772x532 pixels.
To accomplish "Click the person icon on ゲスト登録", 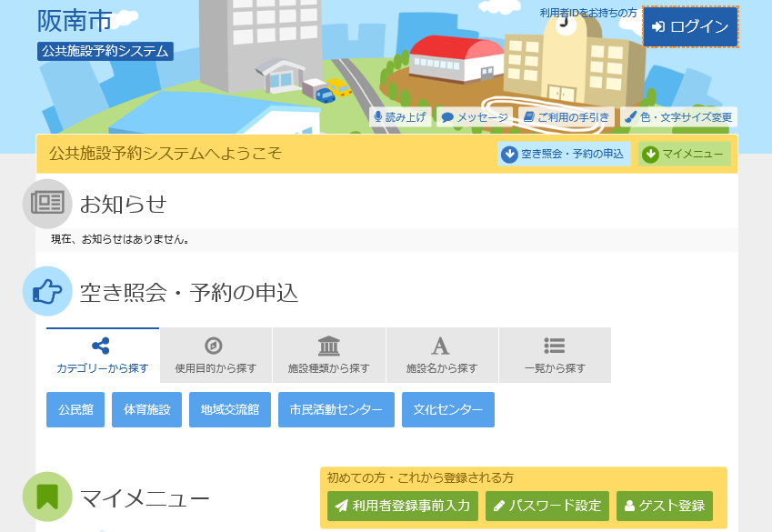I will tap(630, 506).
